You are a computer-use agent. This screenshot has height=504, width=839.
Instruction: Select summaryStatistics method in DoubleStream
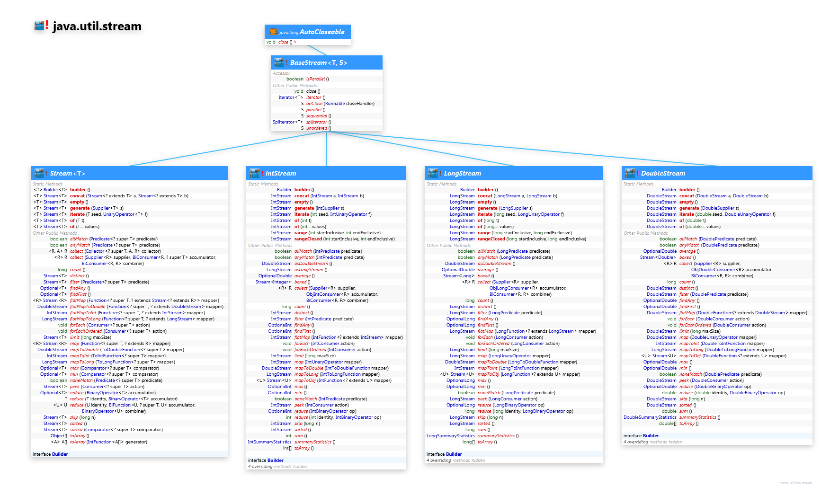(x=697, y=417)
